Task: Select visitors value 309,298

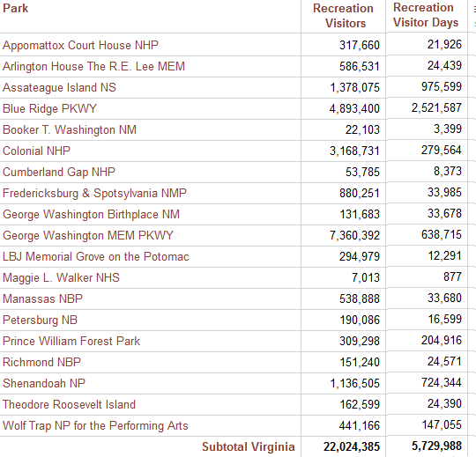Action: [360, 342]
